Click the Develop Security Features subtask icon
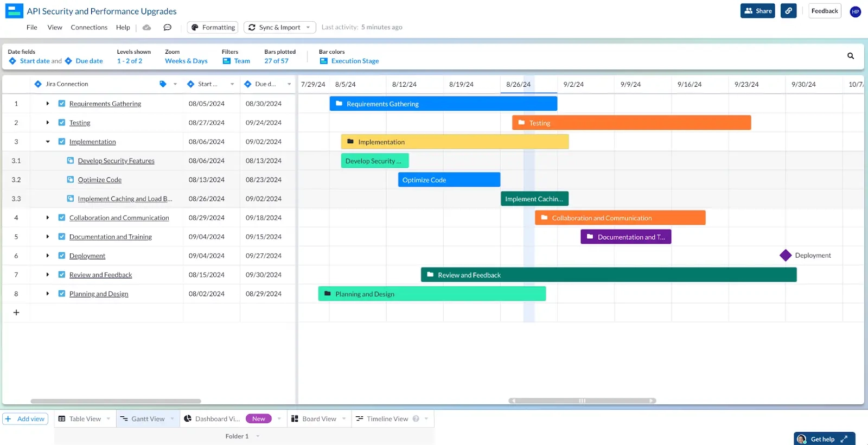This screenshot has width=868, height=445. click(71, 161)
